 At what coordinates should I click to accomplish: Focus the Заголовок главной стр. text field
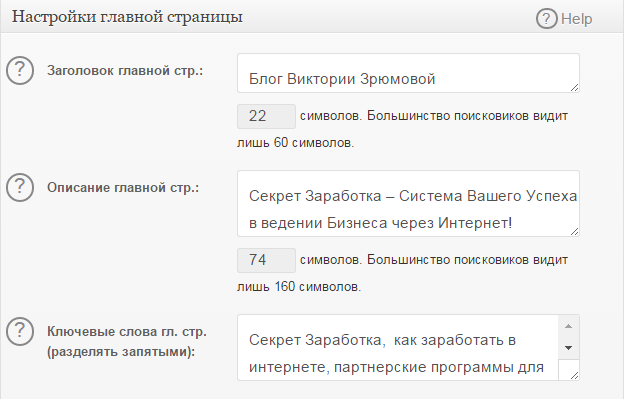coord(408,73)
